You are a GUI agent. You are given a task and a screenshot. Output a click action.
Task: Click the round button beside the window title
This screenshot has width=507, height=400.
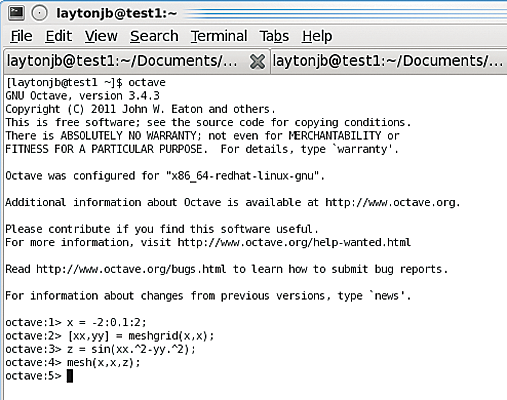pyautogui.click(x=39, y=13)
